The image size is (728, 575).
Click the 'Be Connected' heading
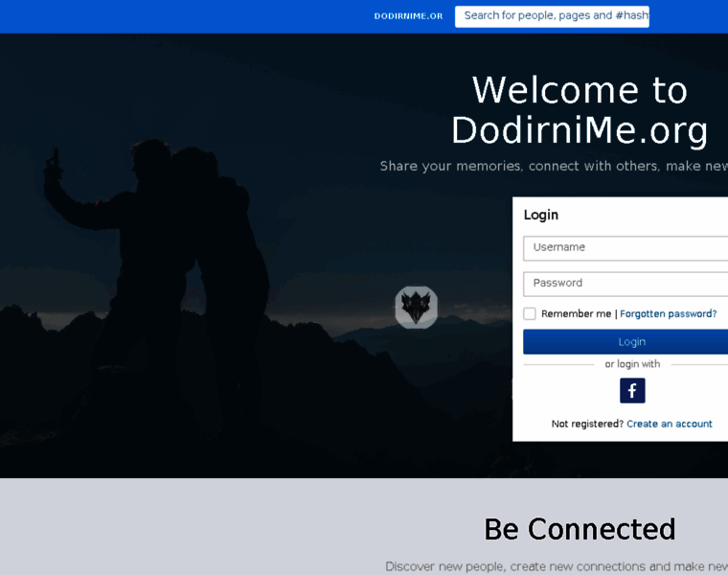(x=580, y=529)
